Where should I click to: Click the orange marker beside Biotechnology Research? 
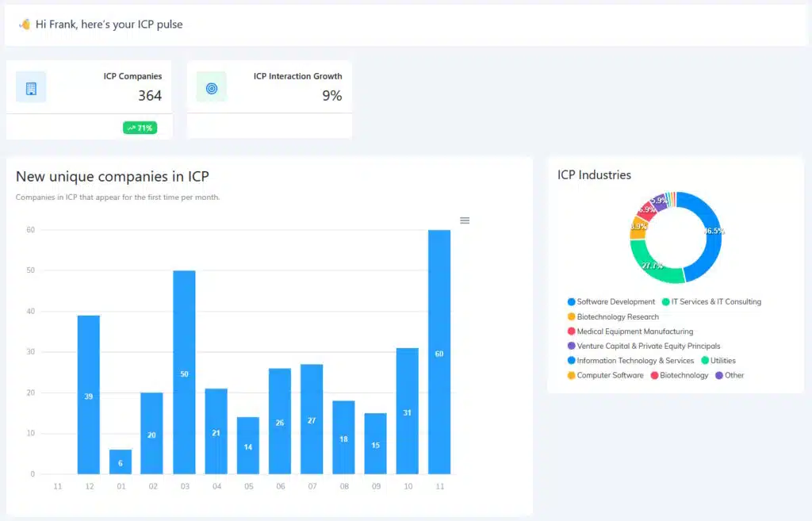tap(572, 317)
